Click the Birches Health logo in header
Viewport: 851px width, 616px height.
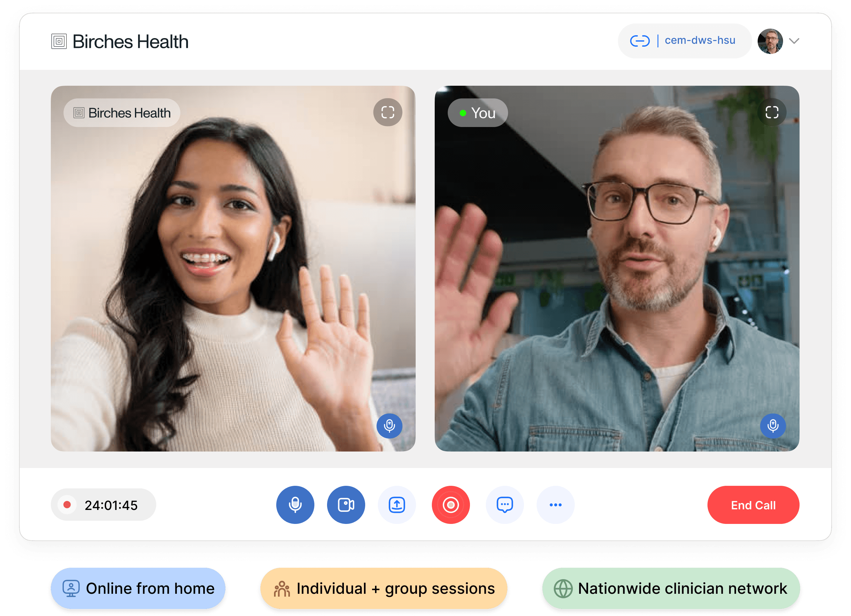(120, 41)
